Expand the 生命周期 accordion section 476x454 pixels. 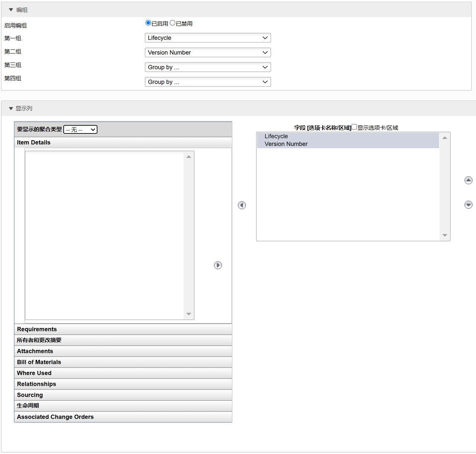(123, 406)
